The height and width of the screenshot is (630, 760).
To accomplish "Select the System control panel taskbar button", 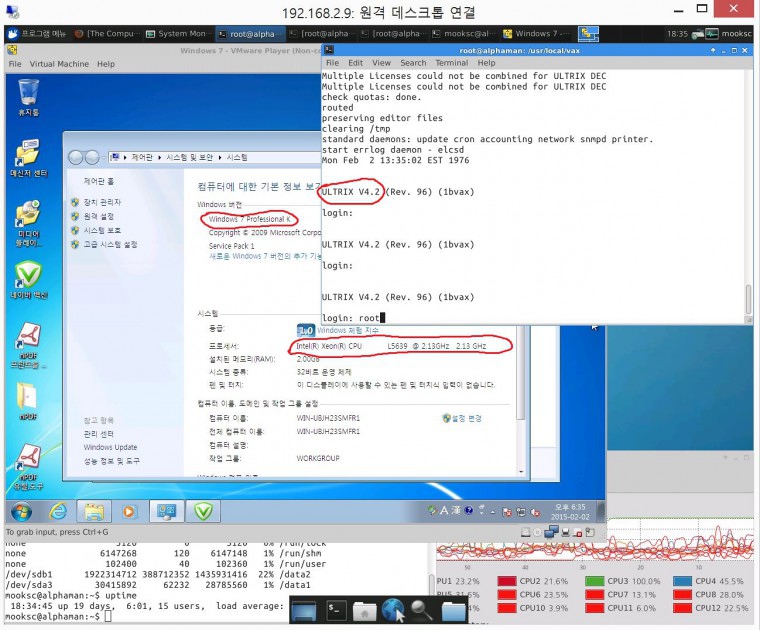I will 166,511.
